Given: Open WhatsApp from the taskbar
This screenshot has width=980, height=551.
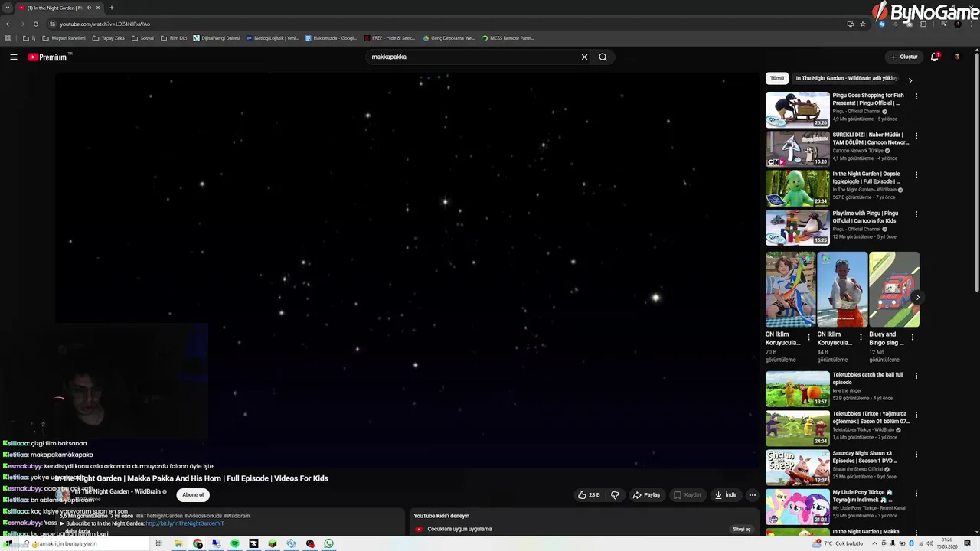Looking at the screenshot, I should pos(328,543).
